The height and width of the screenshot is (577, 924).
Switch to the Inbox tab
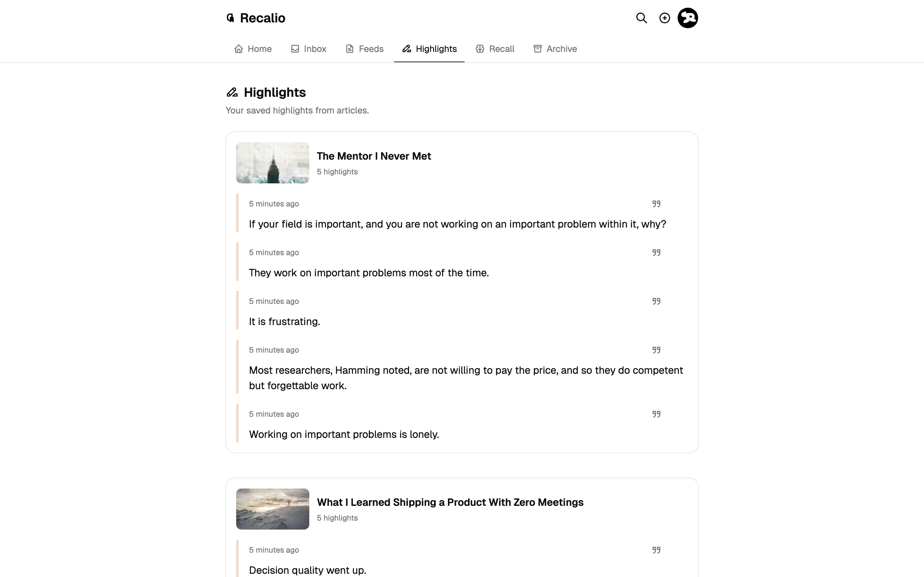[x=309, y=49]
